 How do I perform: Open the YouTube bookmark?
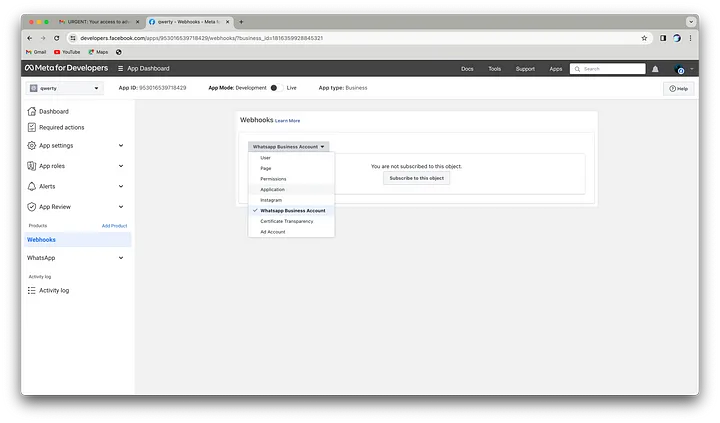pyautogui.click(x=67, y=52)
